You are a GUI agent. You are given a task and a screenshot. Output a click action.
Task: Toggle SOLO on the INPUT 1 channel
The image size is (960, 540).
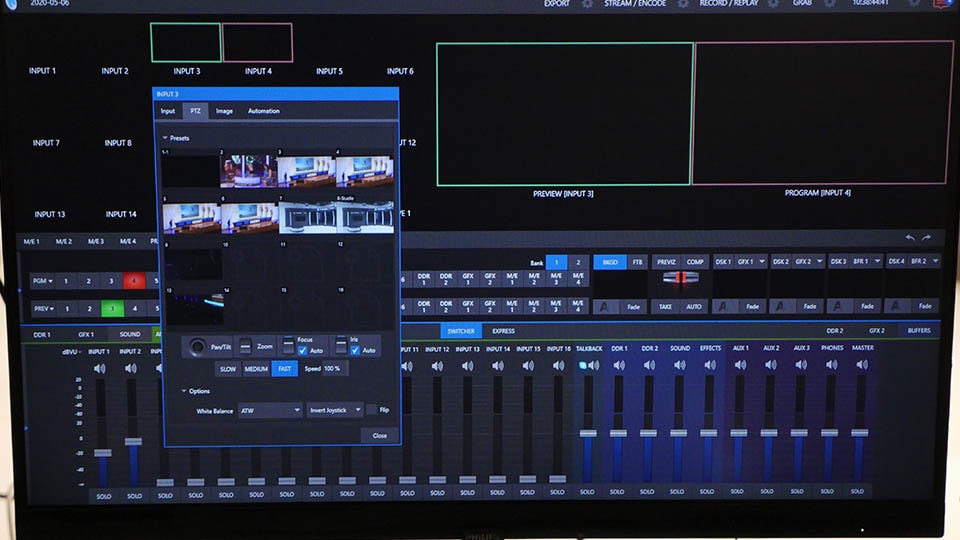[x=104, y=497]
